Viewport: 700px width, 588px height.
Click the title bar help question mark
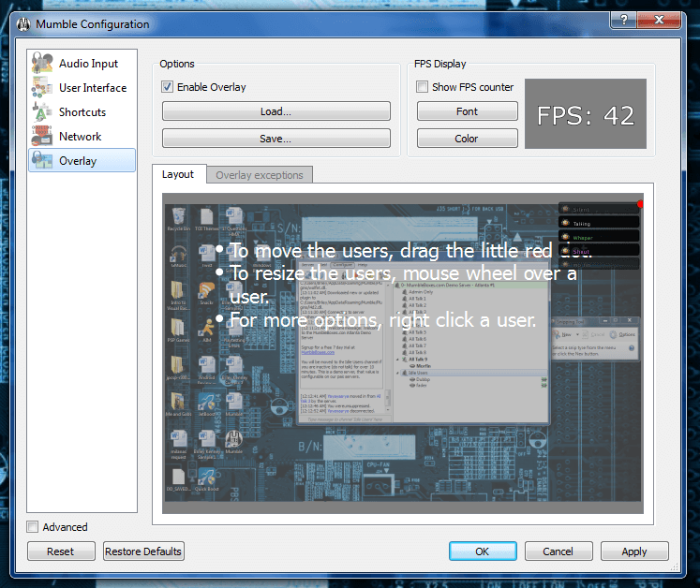pyautogui.click(x=624, y=19)
